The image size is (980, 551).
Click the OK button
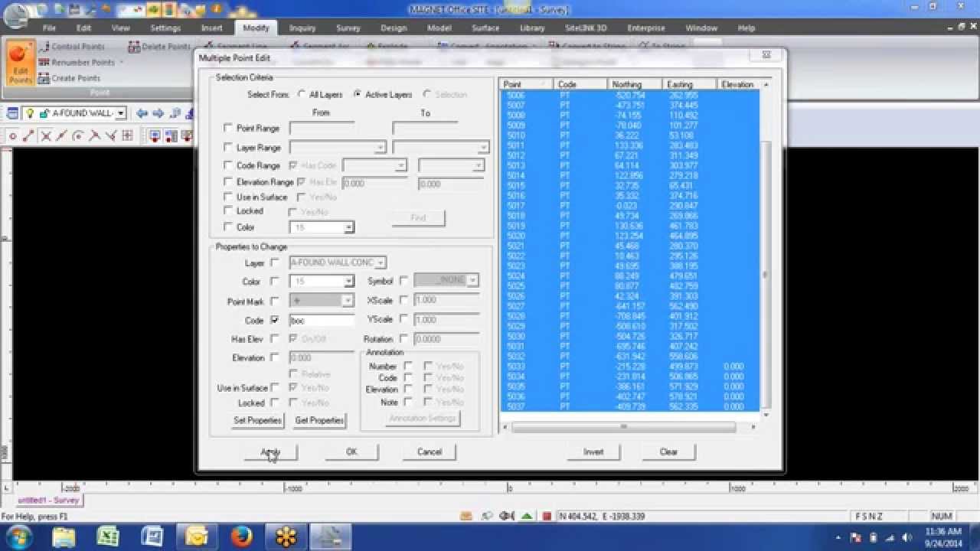351,452
